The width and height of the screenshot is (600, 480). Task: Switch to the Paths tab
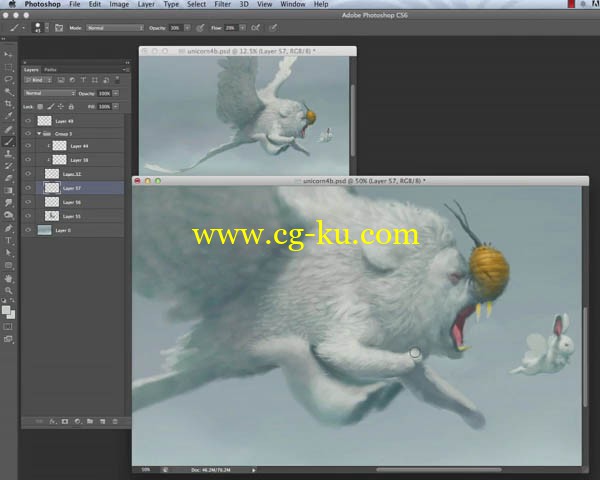click(50, 70)
